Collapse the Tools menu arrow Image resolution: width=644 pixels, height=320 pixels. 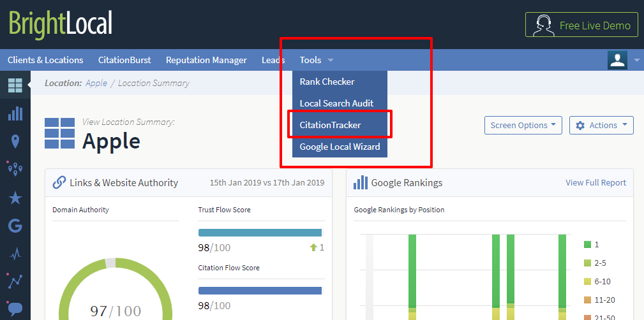click(x=331, y=61)
